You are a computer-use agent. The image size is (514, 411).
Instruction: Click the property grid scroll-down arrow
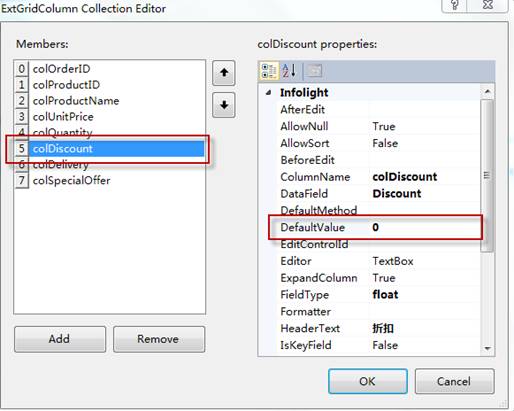487,348
